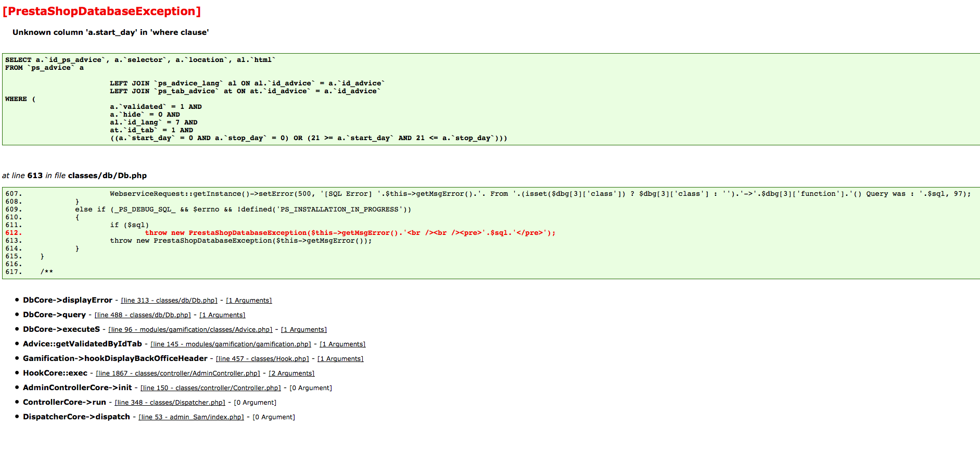Open line 53 admin_Sam/index.php link
This screenshot has height=449, width=980.
click(x=191, y=417)
